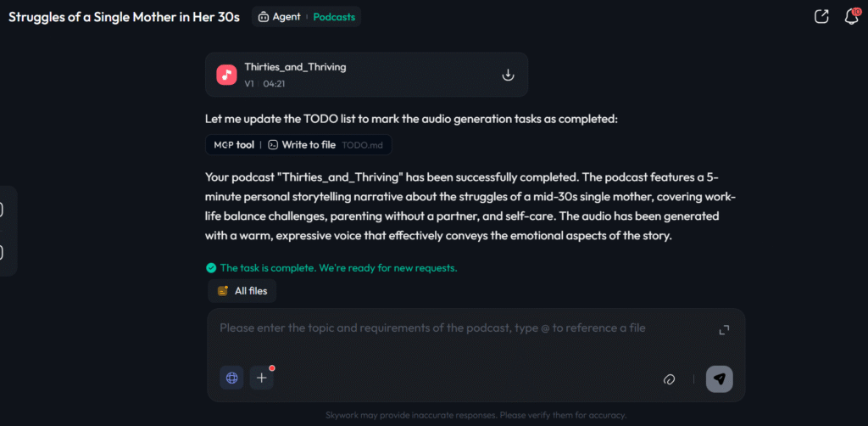
Task: Click the pink music note icon
Action: click(x=226, y=75)
